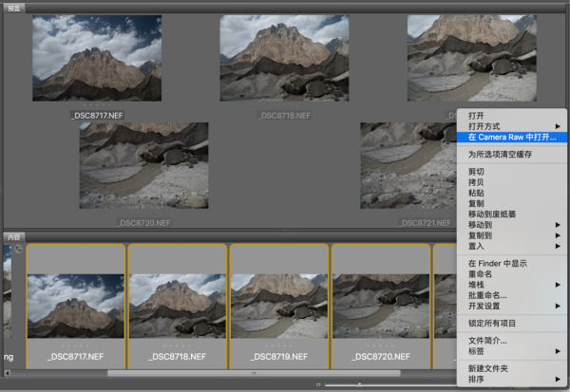Choose 为所选项清空缓存 from the menu

511,154
